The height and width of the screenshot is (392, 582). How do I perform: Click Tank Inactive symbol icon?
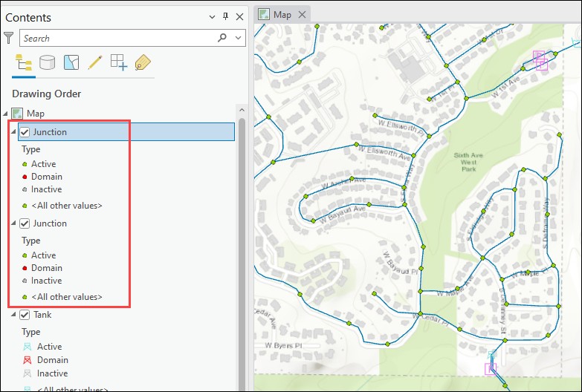27,373
